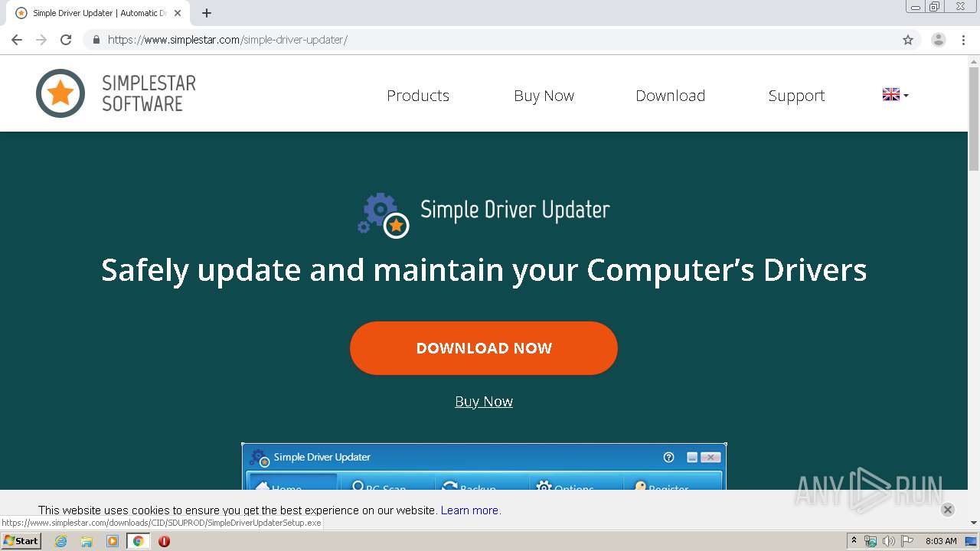Open a new tab with plus button
Screen dimensions: 980x551
[207, 13]
